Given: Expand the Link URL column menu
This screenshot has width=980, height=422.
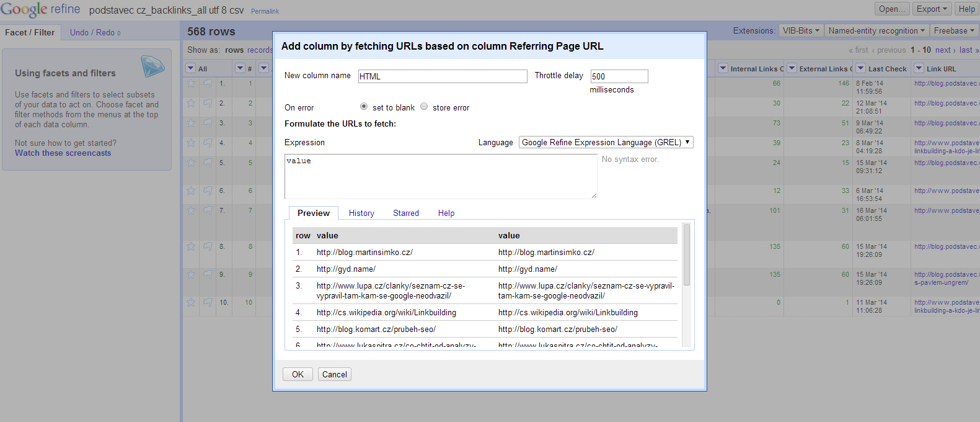Looking at the screenshot, I should [x=919, y=68].
